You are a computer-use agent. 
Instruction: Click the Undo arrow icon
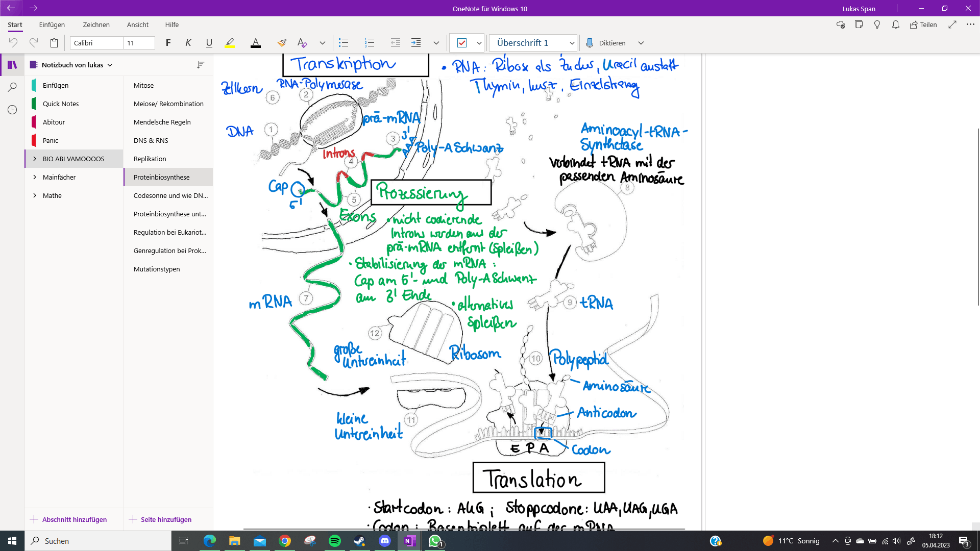pyautogui.click(x=13, y=43)
